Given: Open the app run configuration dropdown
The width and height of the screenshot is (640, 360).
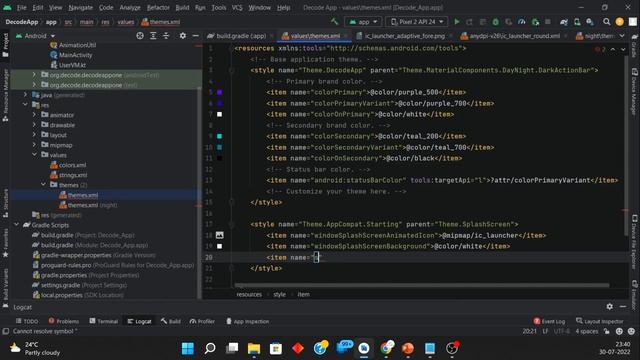Looking at the screenshot, I should click(x=363, y=22).
